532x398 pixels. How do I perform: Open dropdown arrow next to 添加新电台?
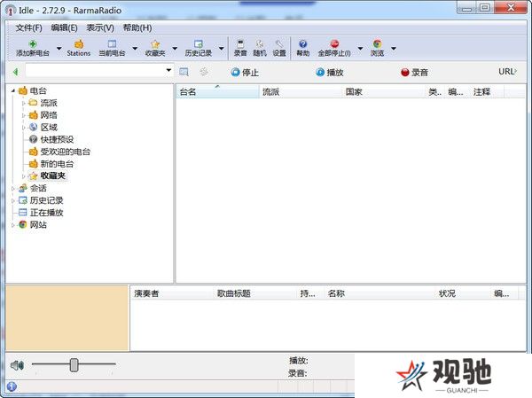pyautogui.click(x=59, y=49)
